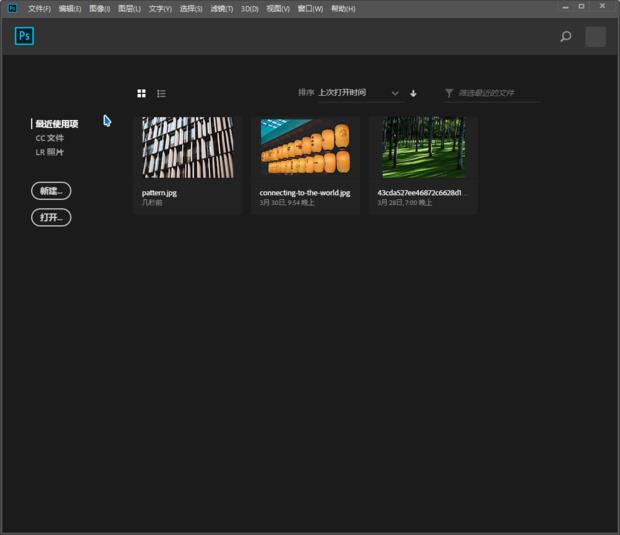This screenshot has width=620, height=535.
Task: Select LR 照片 in the sidebar
Action: tap(50, 152)
